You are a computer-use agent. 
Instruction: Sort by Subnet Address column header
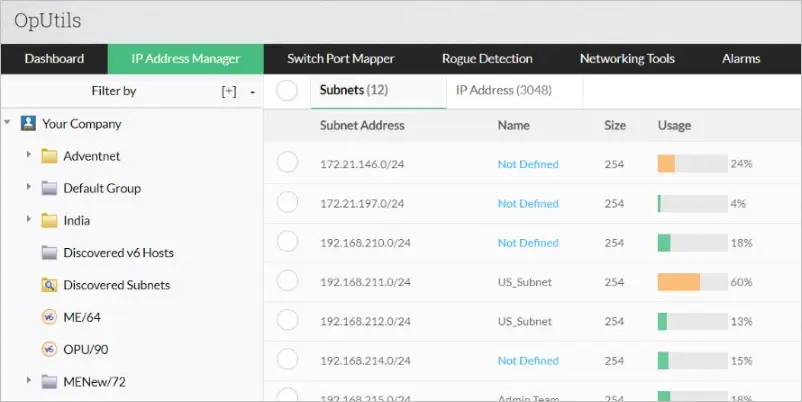pos(362,125)
